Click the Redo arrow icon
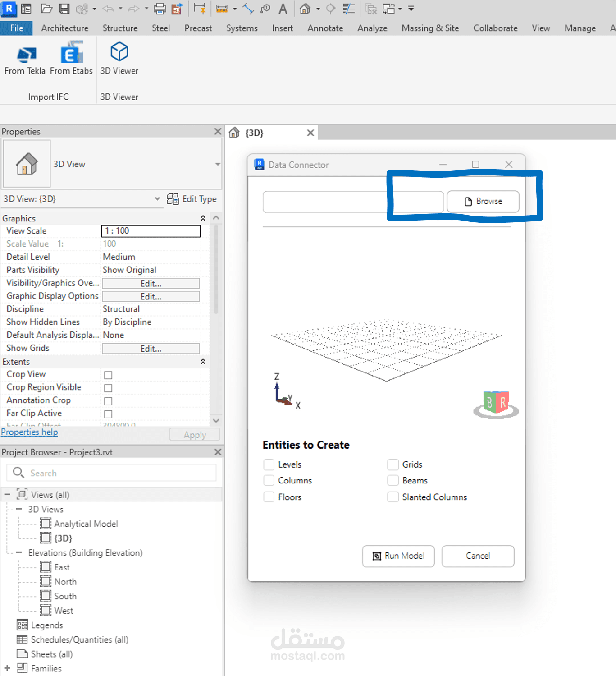 click(x=134, y=8)
